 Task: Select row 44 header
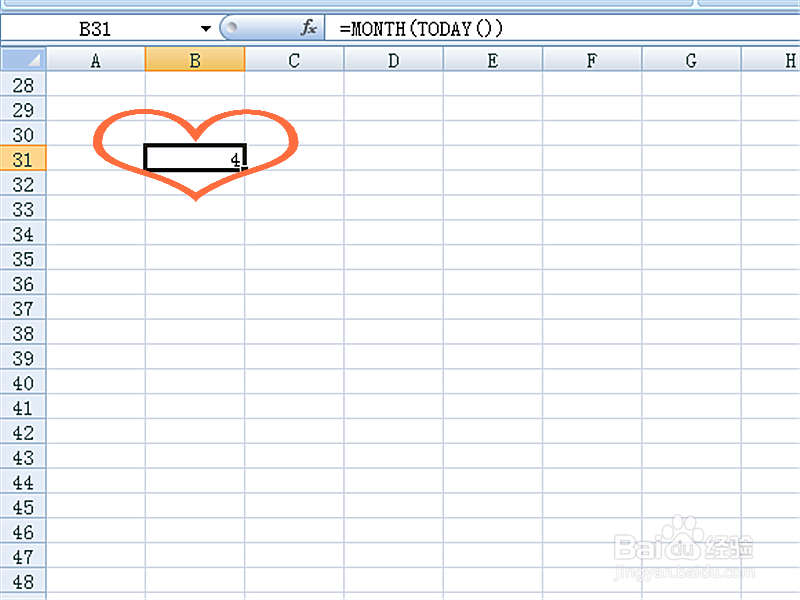pyautogui.click(x=23, y=482)
